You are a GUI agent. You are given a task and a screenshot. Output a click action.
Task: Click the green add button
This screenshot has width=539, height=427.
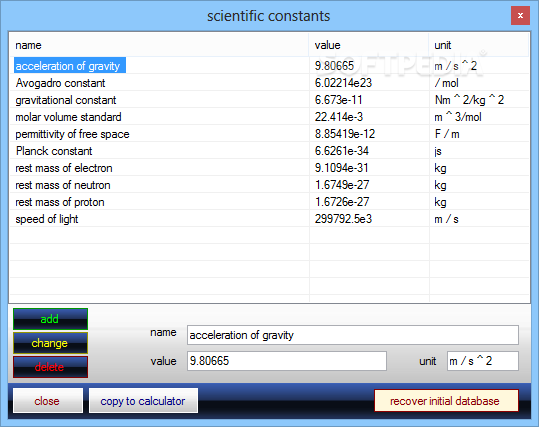tap(51, 319)
